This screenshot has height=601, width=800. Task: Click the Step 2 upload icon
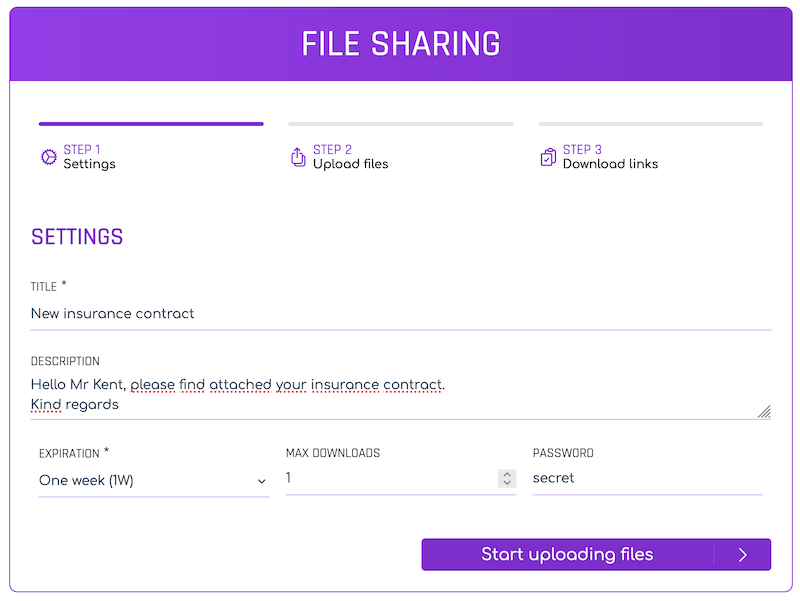click(x=298, y=157)
